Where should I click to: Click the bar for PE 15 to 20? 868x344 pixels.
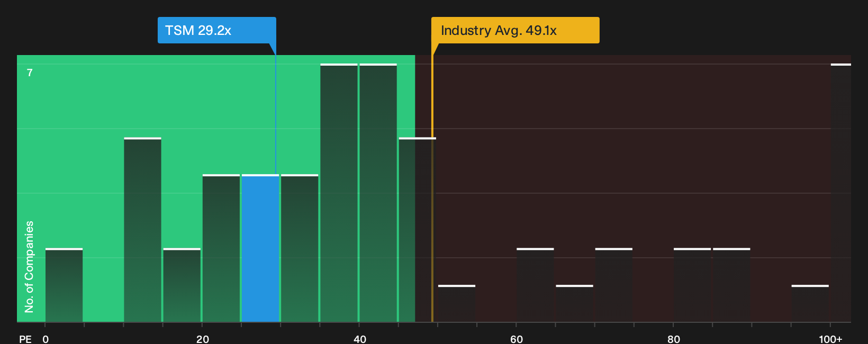point(182,285)
